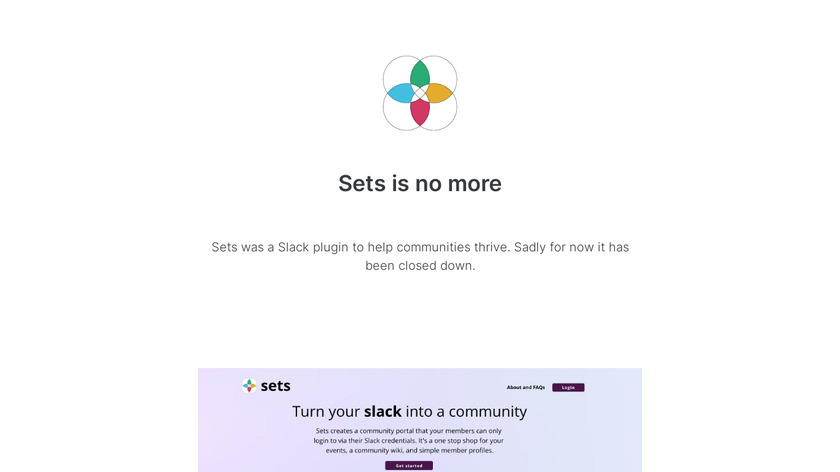840x472 pixels.
Task: Click the blue petal of the Sets logo
Action: 400,93
